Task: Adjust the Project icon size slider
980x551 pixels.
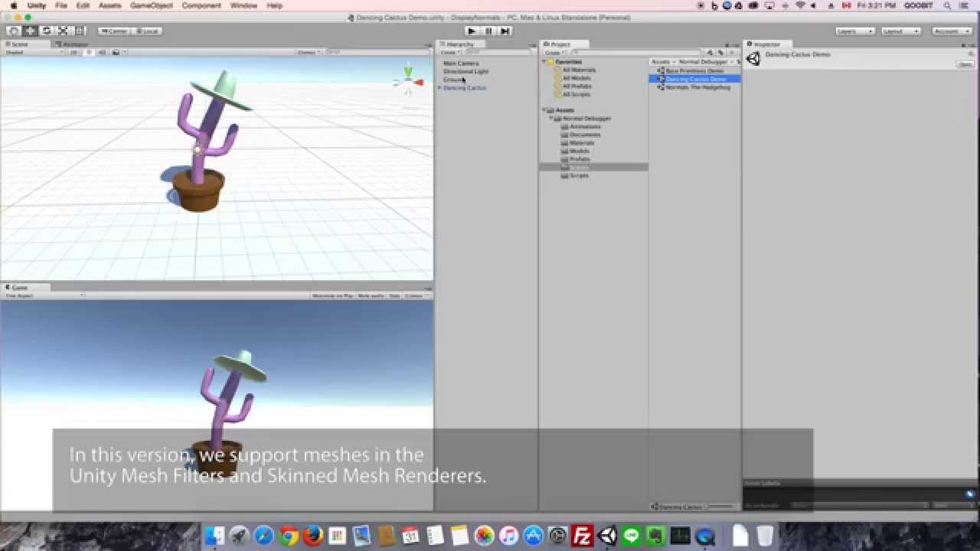Action: (x=720, y=507)
